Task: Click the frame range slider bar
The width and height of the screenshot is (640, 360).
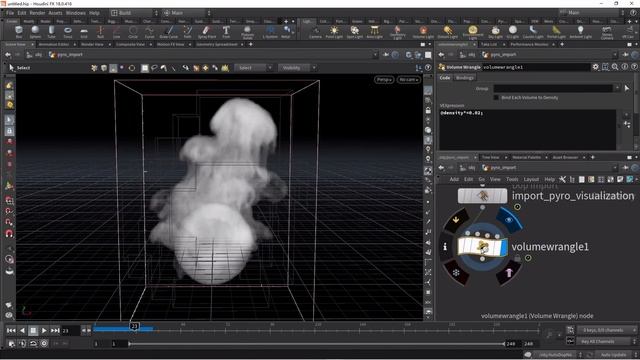Action: pyautogui.click(x=317, y=344)
